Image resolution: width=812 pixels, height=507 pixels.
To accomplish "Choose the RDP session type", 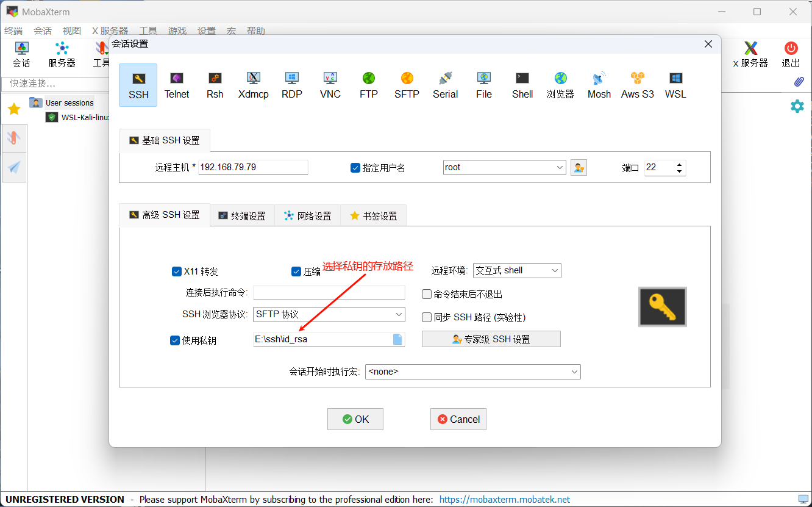I will coord(291,85).
